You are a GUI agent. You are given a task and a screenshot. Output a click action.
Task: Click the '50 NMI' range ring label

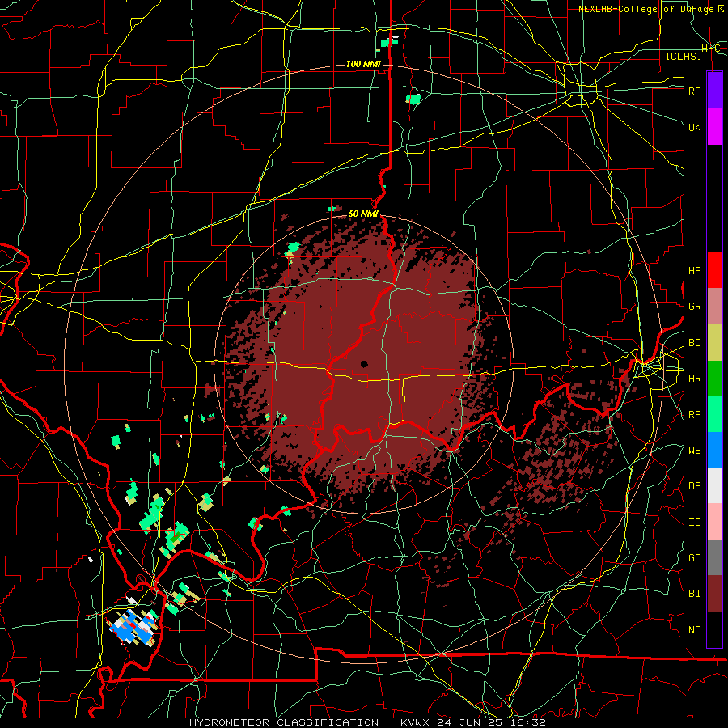point(363,214)
